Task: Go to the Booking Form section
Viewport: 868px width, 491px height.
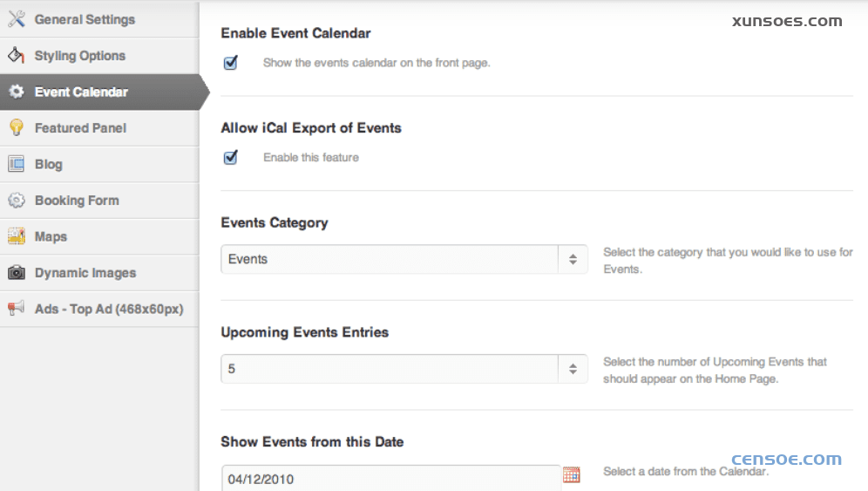Action: tap(77, 201)
